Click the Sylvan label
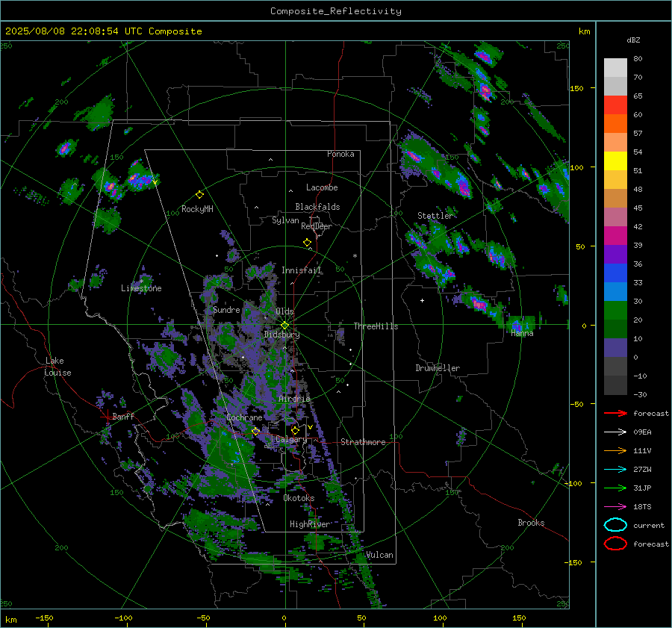The image size is (672, 628). pos(285,221)
